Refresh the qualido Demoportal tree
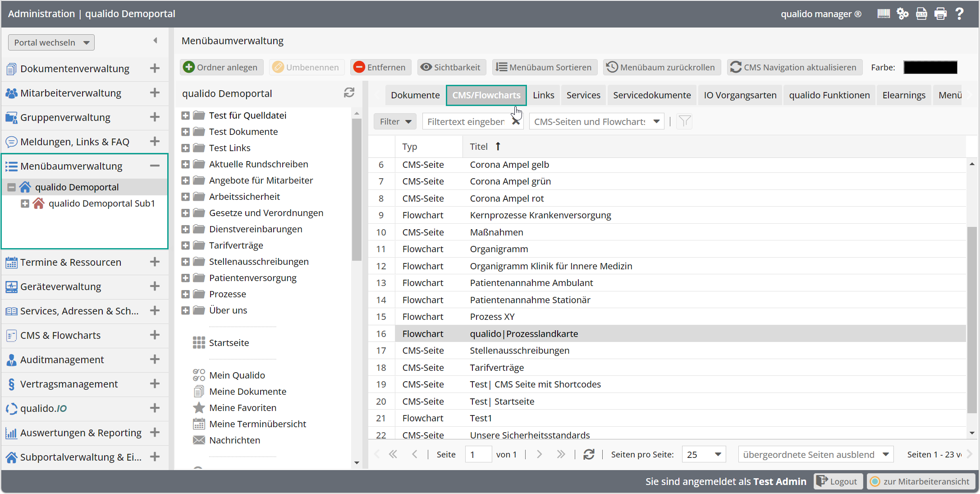The image size is (980, 494). [349, 93]
